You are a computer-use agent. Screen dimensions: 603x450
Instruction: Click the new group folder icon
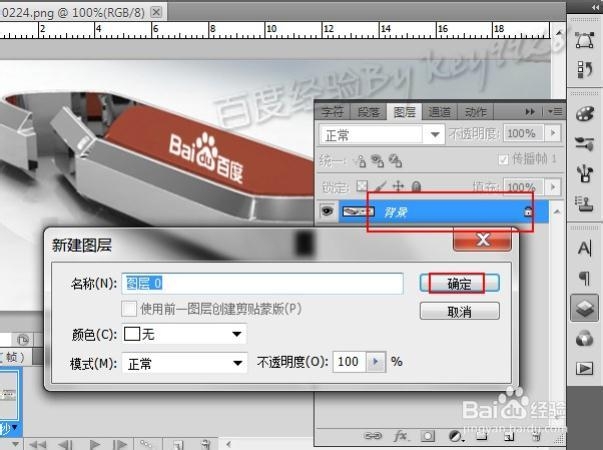[481, 436]
